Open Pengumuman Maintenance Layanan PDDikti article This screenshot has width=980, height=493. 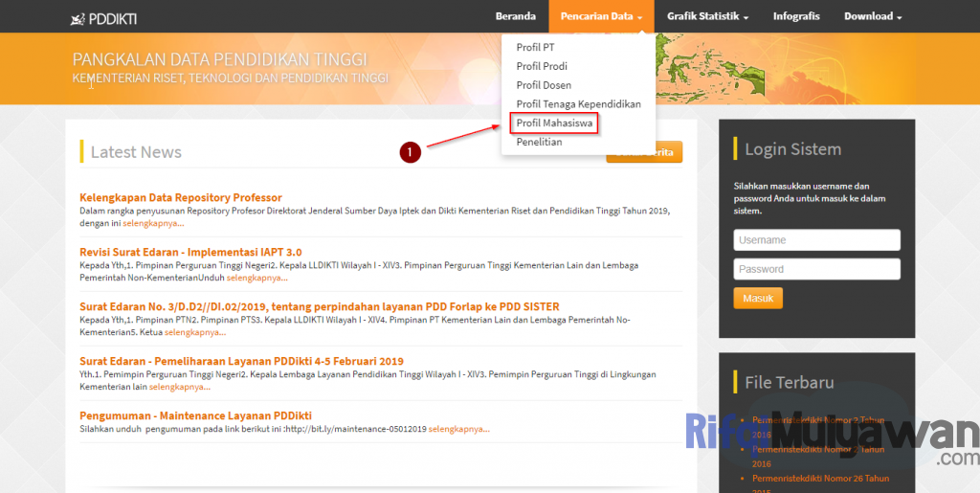[195, 415]
